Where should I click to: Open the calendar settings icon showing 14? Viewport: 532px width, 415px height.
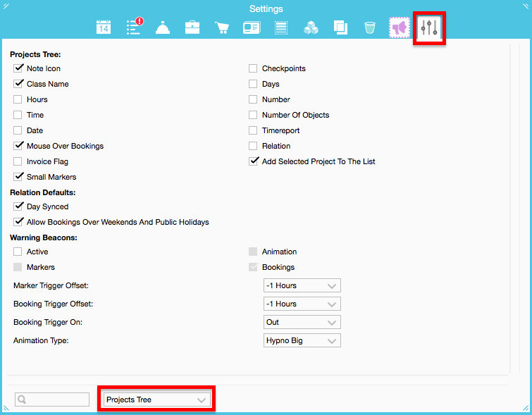104,27
